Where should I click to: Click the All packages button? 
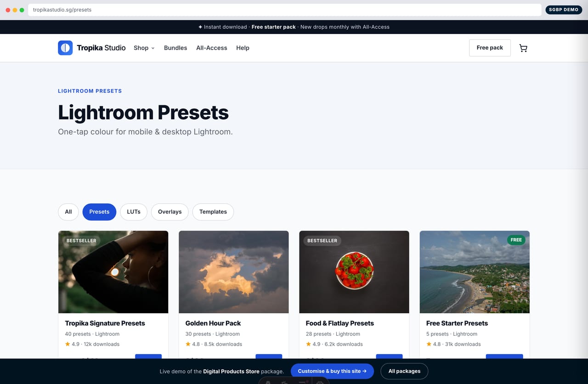click(x=404, y=371)
